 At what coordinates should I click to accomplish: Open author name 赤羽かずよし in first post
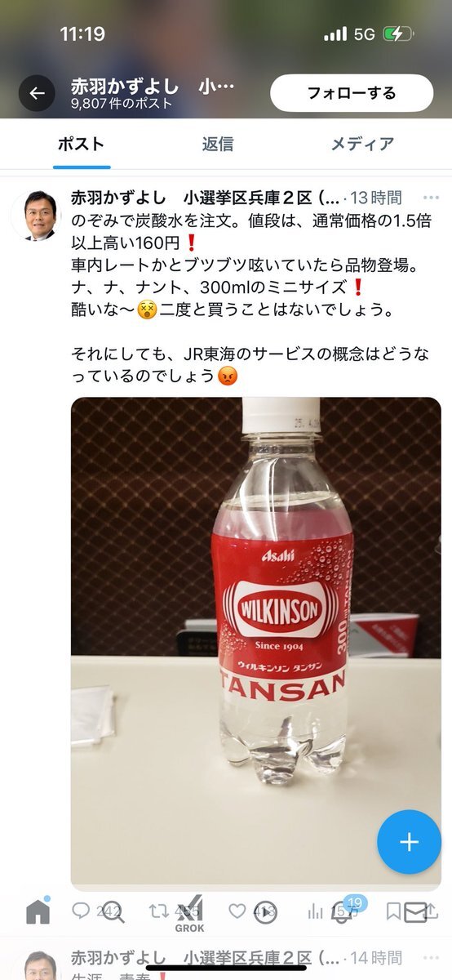coord(122,198)
